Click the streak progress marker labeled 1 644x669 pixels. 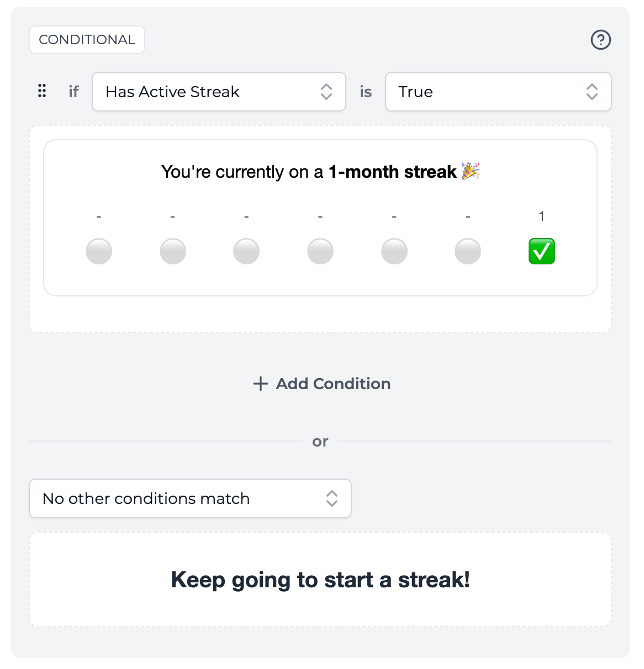pyautogui.click(x=541, y=216)
